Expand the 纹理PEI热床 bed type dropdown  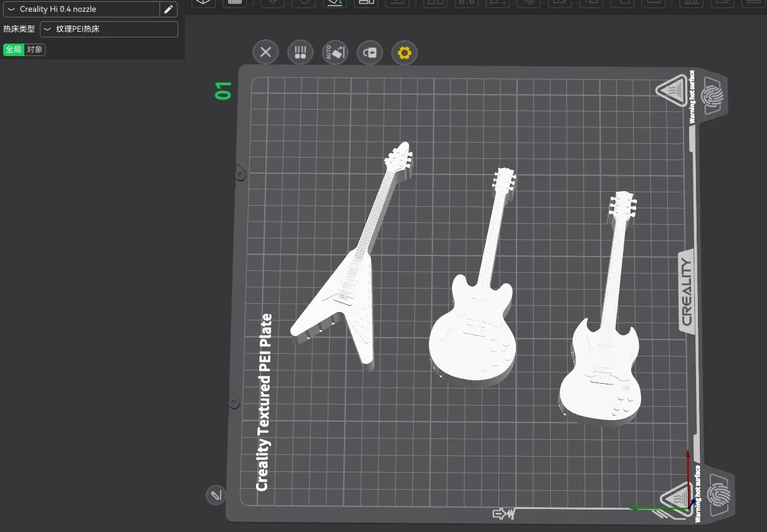point(109,29)
